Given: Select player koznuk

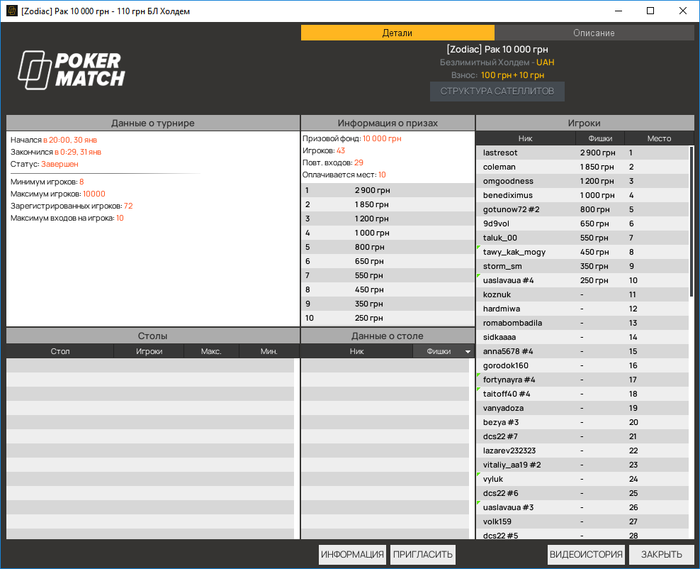Looking at the screenshot, I should click(x=582, y=295).
